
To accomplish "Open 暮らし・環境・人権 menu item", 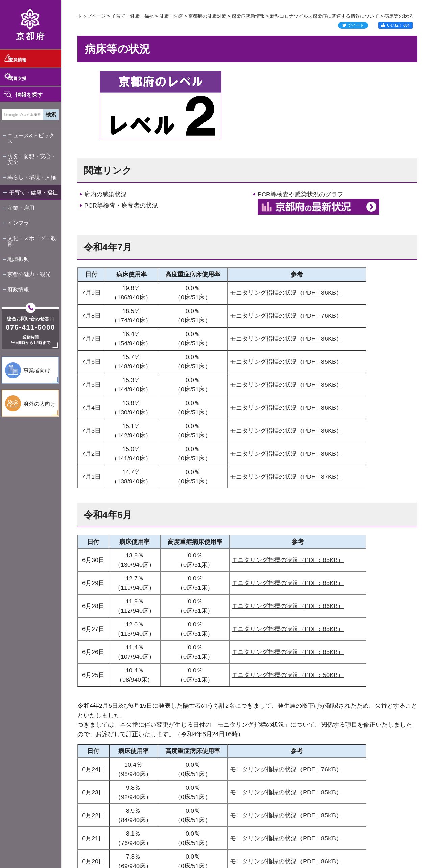I will tap(30, 177).
